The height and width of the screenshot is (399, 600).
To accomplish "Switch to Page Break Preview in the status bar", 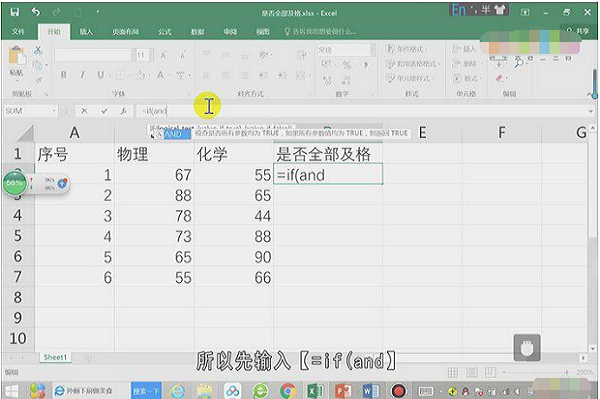I will pyautogui.click(x=490, y=372).
